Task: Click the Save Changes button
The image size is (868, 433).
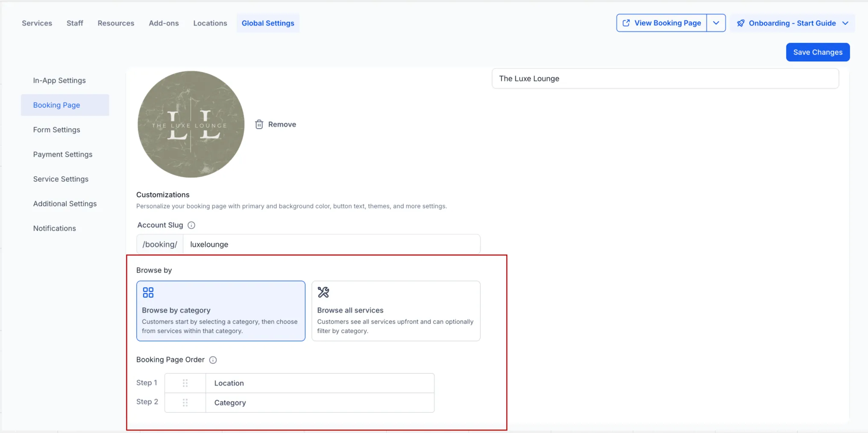Action: point(818,52)
